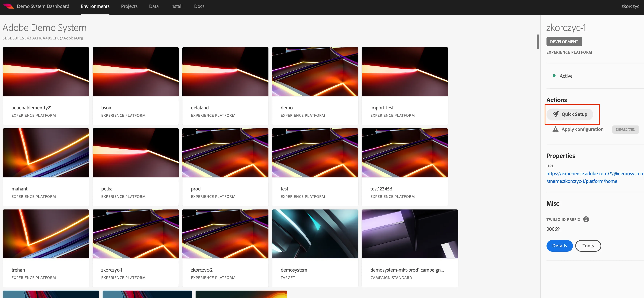Click the Adobe logo in the header
644x298 pixels.
(8, 6)
